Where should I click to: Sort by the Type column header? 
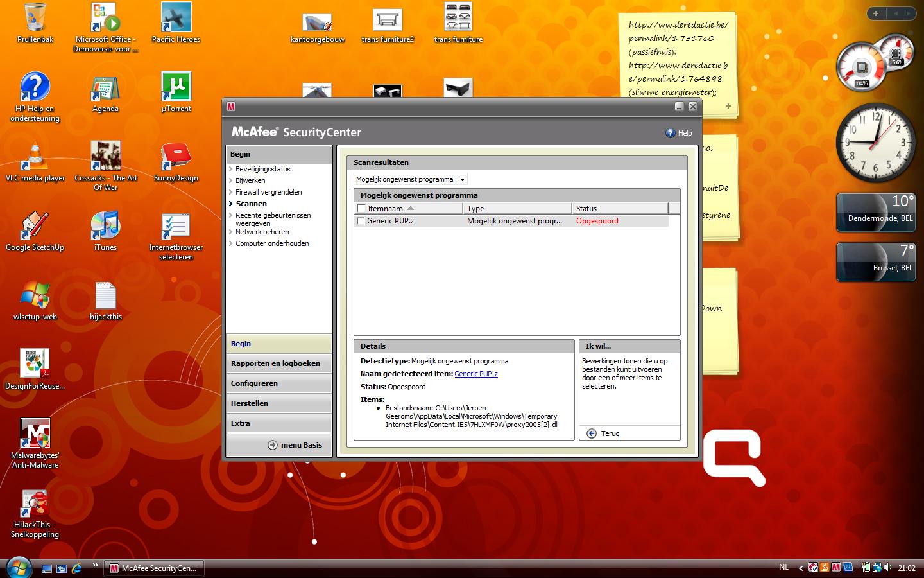[x=517, y=208]
